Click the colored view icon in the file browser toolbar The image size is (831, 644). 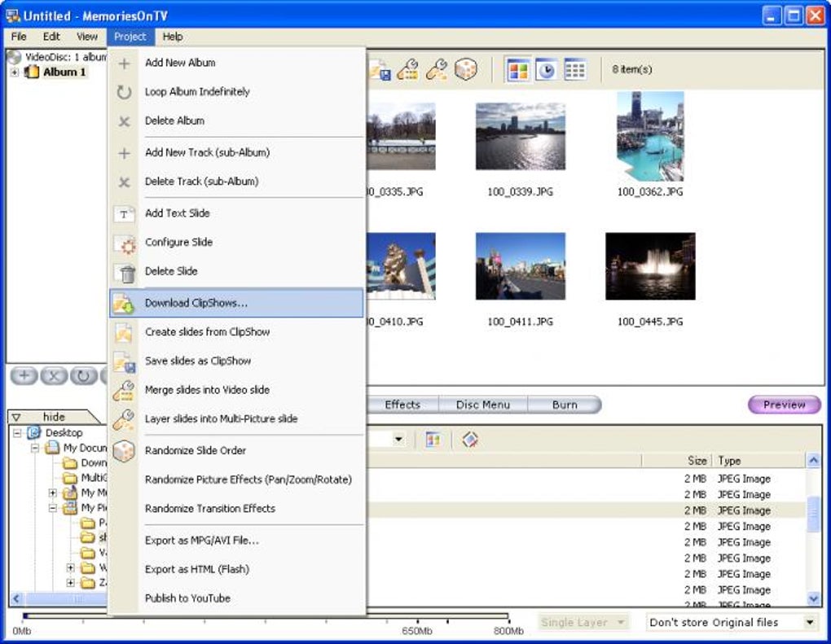433,440
